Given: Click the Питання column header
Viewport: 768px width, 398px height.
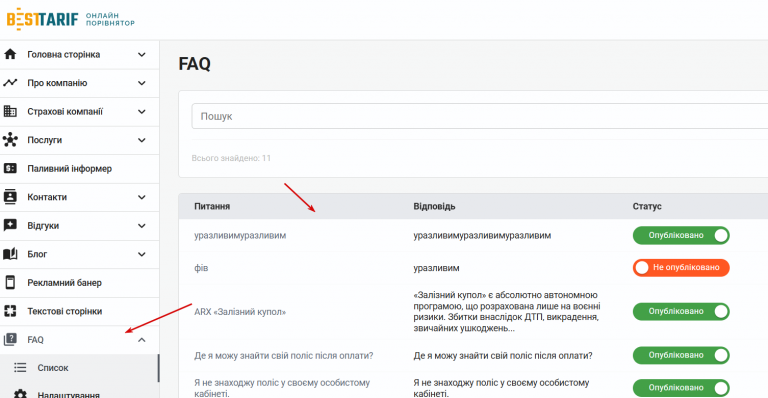Looking at the screenshot, I should point(212,206).
